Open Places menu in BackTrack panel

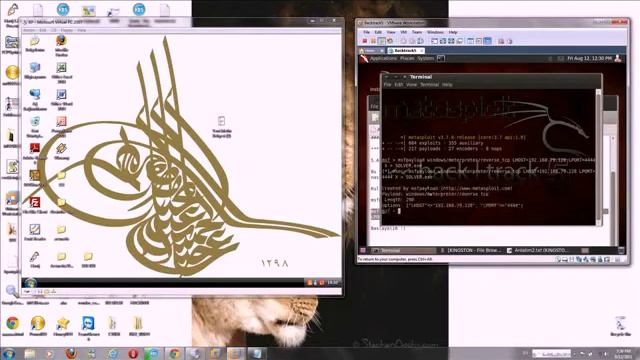click(407, 59)
